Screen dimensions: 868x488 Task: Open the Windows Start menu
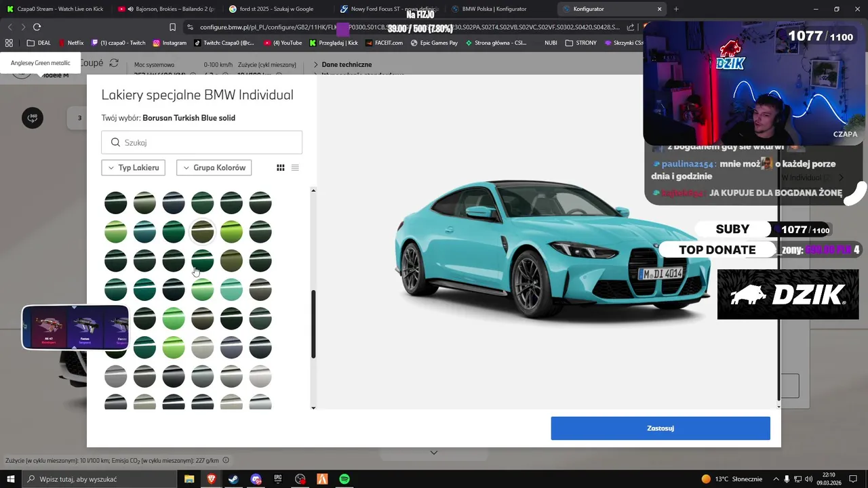[x=10, y=479]
